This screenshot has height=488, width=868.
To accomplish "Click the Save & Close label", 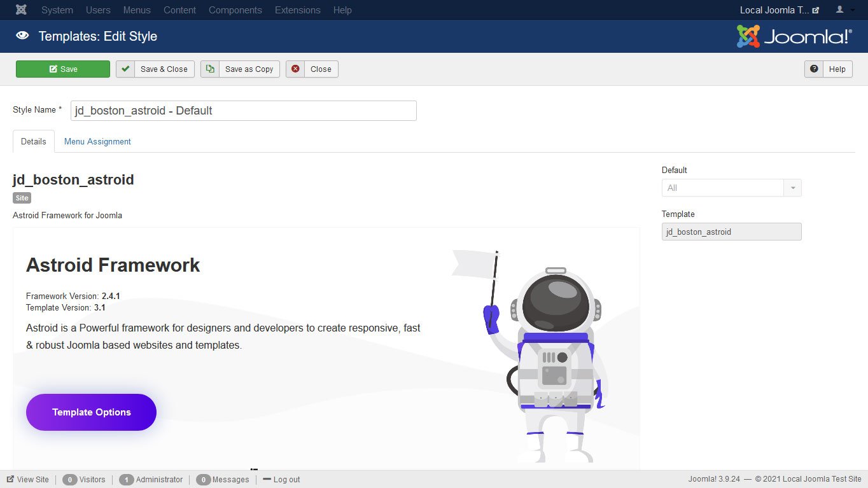I will pos(164,69).
